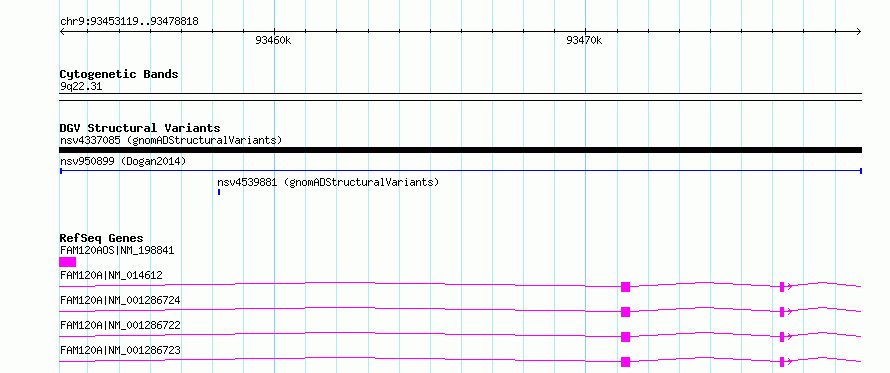Select the DGV Structural Variants heading
This screenshot has height=373, width=890.
click(140, 128)
